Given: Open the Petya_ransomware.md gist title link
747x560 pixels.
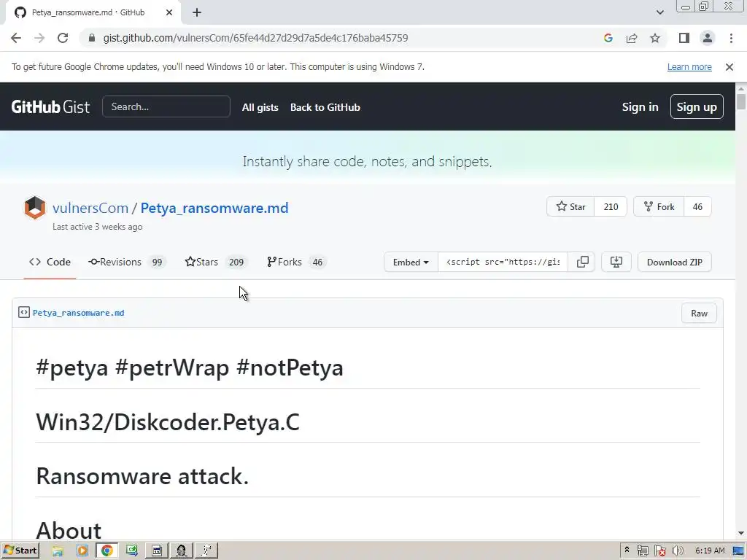Looking at the screenshot, I should [x=214, y=208].
